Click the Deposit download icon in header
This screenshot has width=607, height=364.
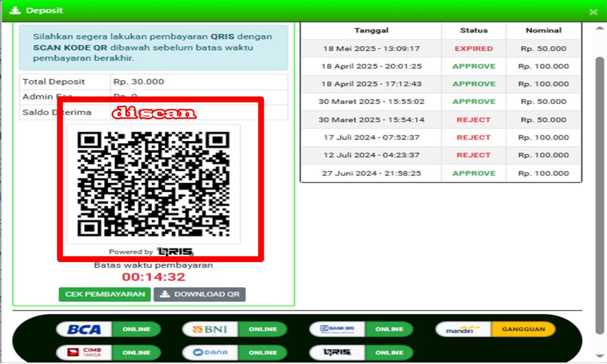coord(15,11)
